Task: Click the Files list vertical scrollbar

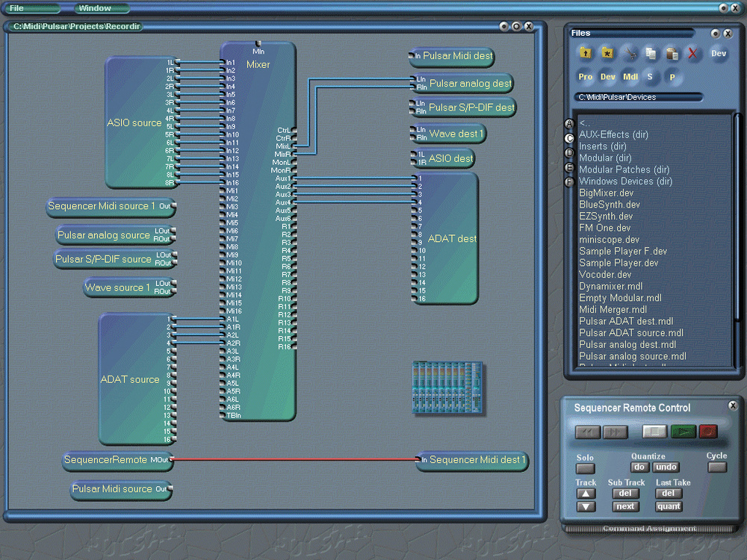Action: (737, 239)
